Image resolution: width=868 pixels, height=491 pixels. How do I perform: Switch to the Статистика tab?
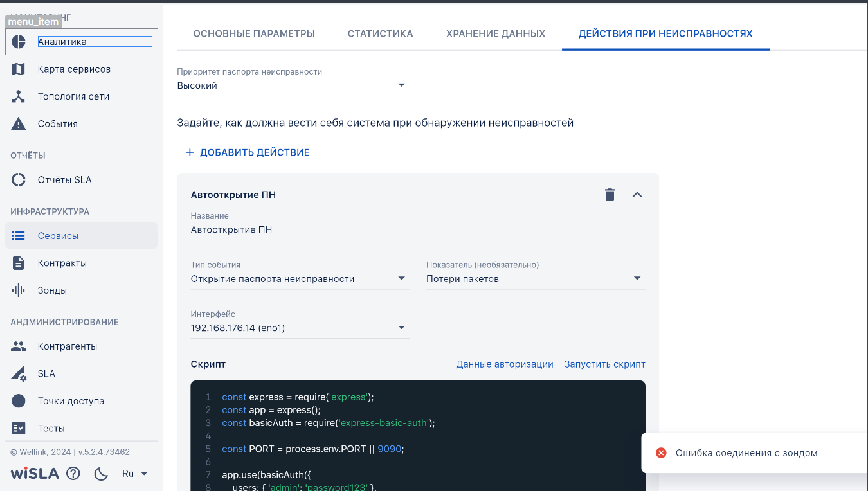tap(381, 33)
